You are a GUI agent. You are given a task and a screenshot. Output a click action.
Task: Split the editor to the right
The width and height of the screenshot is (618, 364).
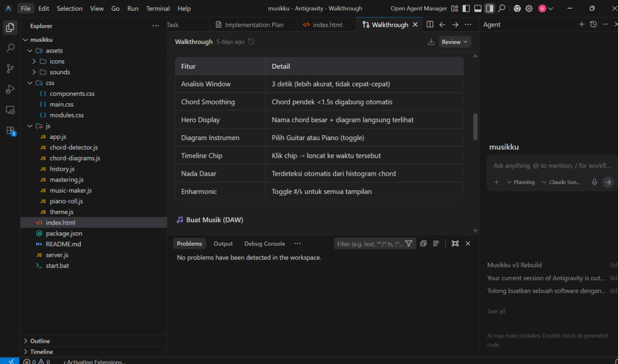[x=430, y=25]
